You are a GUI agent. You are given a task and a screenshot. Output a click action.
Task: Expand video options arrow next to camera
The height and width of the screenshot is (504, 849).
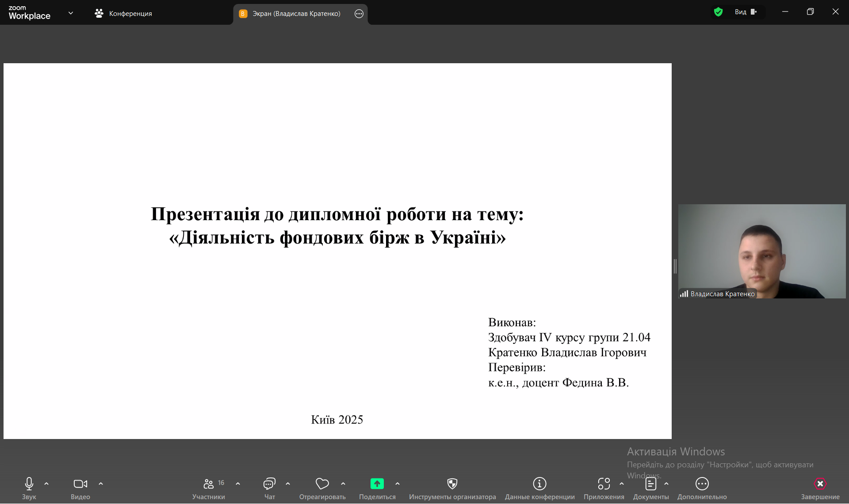[x=101, y=484]
